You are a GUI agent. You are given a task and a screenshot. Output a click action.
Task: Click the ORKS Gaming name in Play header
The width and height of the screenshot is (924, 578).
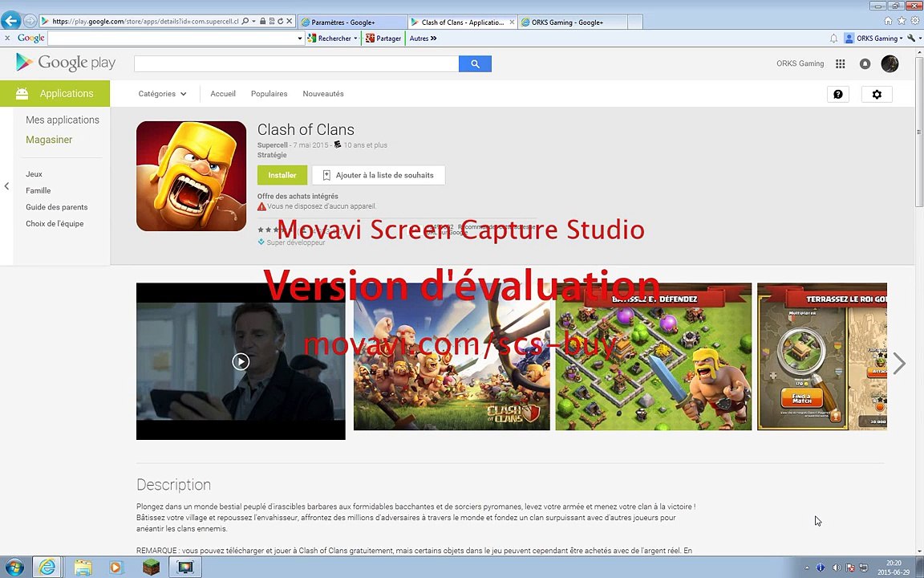click(x=800, y=63)
